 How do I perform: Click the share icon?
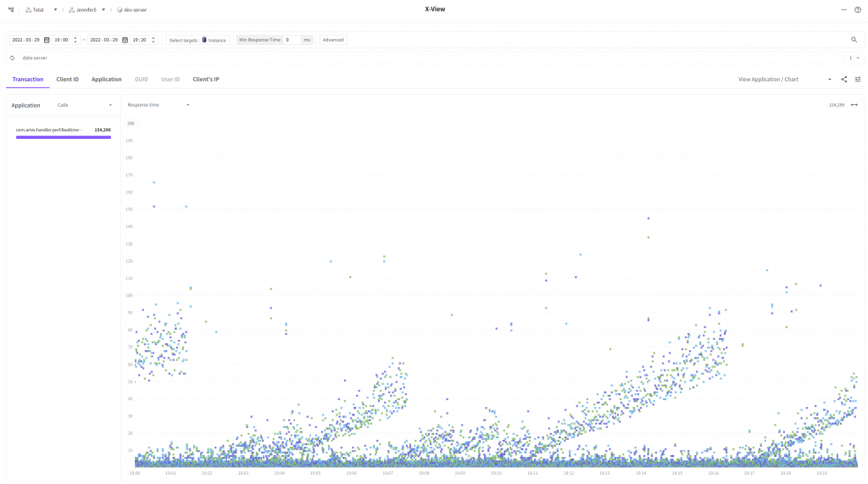point(844,79)
